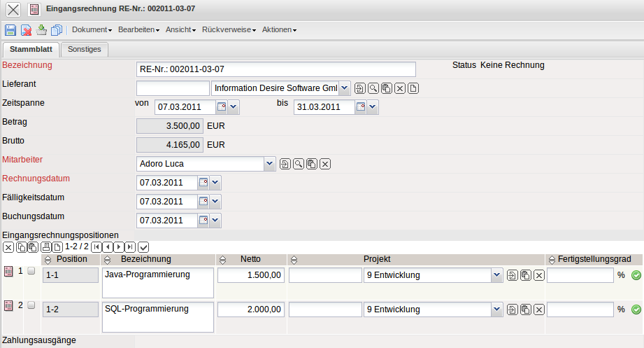Open the Lieferant dropdown for Information Desire Software
The image size is (644, 348).
344,88
